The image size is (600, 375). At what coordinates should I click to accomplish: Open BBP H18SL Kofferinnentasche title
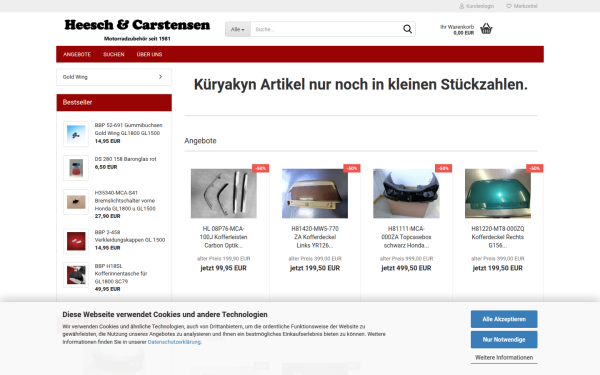[121, 274]
